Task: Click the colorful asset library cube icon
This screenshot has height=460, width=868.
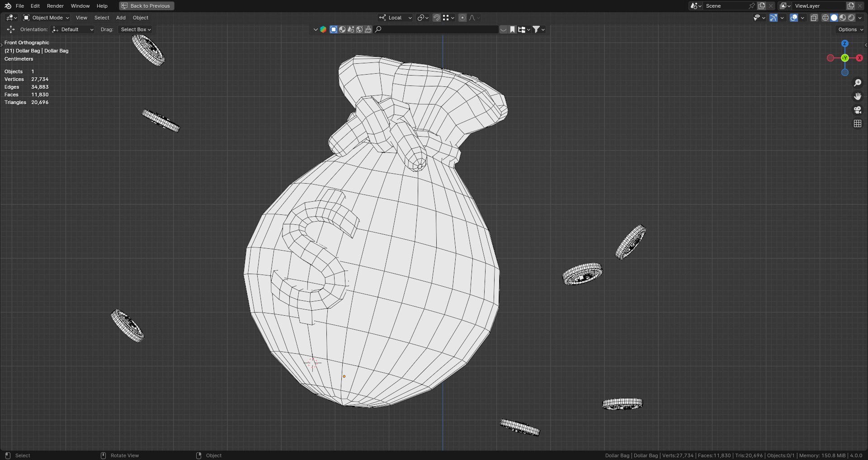Action: pyautogui.click(x=323, y=29)
